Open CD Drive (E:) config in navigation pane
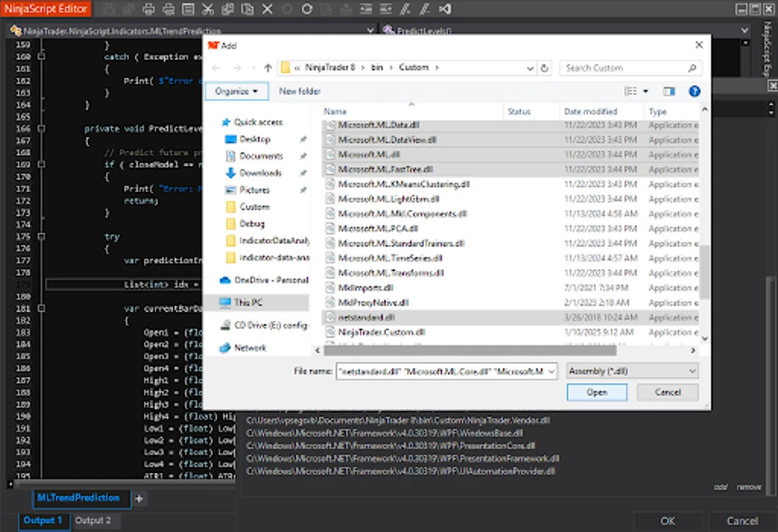 pyautogui.click(x=264, y=325)
